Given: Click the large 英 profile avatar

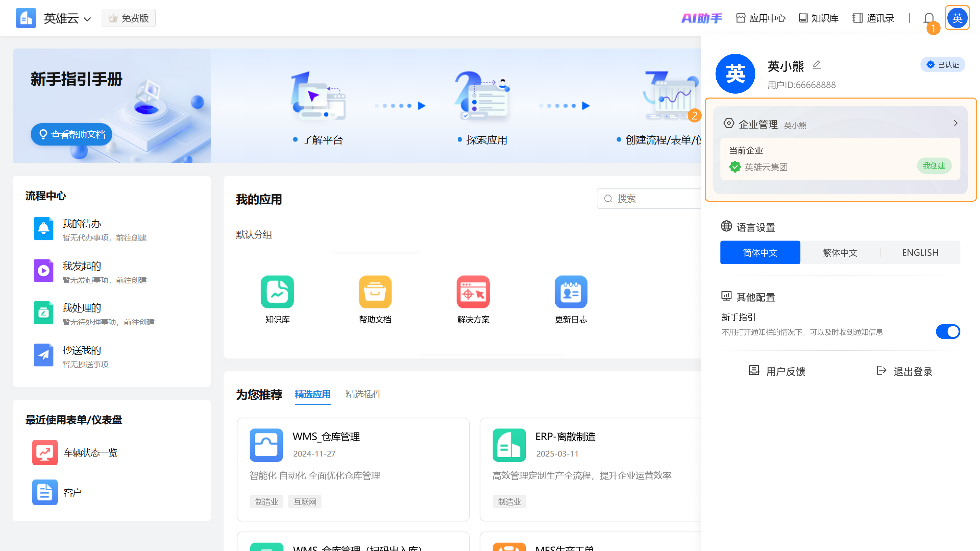Looking at the screenshot, I should pos(735,74).
